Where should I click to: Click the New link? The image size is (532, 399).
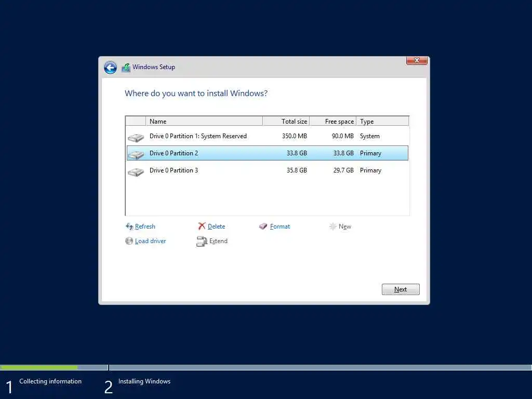345,227
